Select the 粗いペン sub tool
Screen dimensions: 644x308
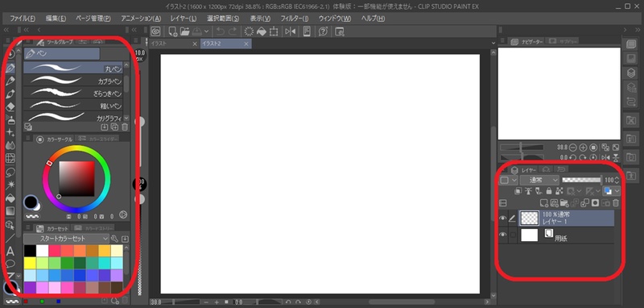click(73, 106)
